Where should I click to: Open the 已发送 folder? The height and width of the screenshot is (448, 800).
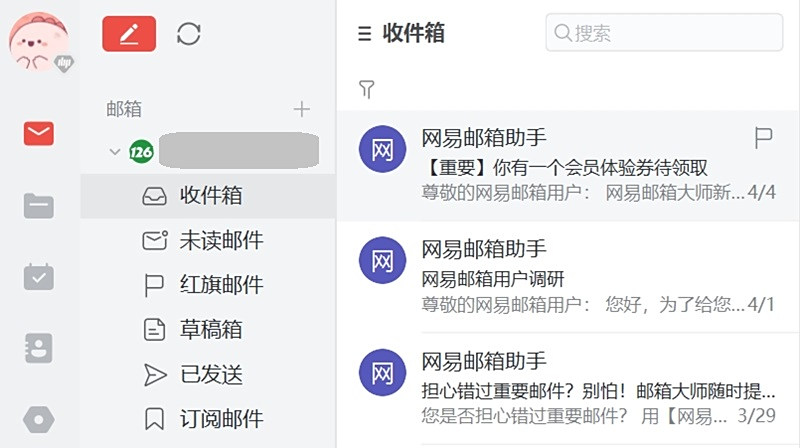(208, 375)
